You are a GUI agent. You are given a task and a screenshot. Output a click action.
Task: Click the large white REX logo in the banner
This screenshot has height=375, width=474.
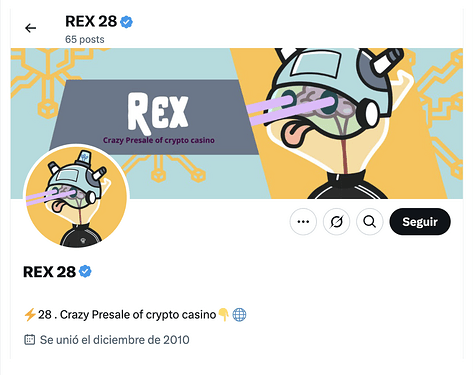coord(158,111)
